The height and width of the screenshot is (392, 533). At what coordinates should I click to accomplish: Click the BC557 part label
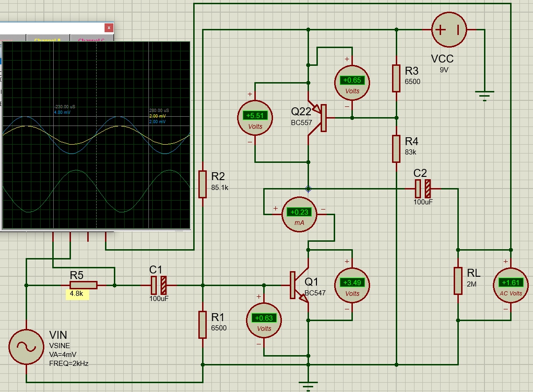(302, 123)
